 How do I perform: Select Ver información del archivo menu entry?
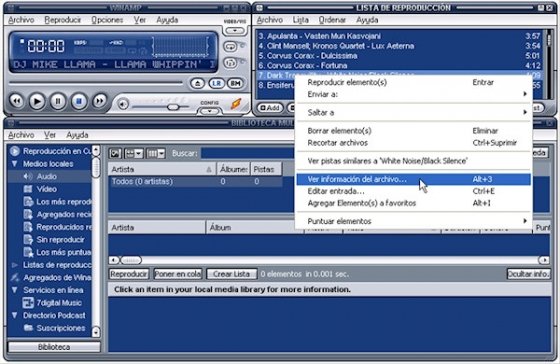(413, 179)
